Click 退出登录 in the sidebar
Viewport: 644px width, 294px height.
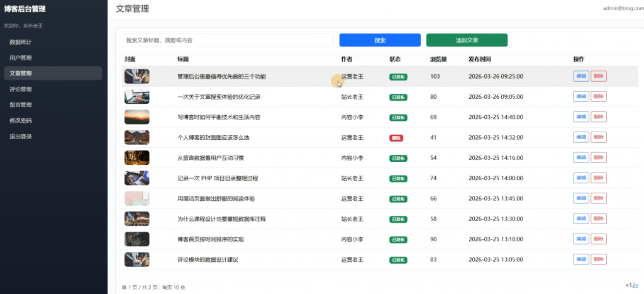[x=53, y=137]
